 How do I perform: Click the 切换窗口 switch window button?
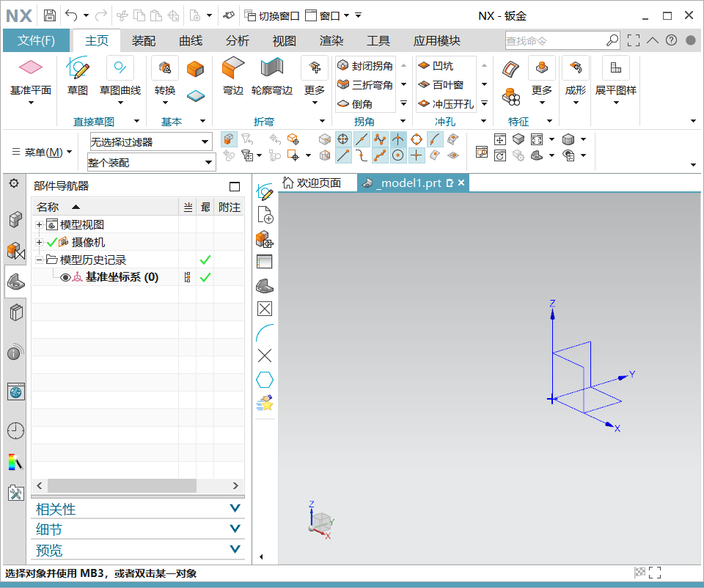tap(271, 15)
